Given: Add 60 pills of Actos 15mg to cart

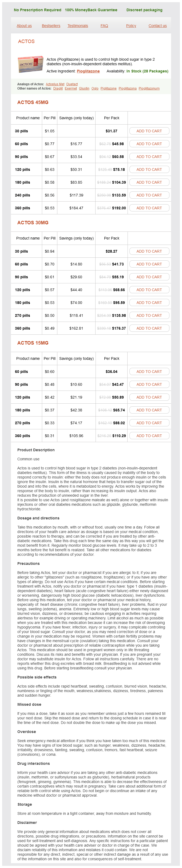Looking at the screenshot, I should (x=149, y=372).
